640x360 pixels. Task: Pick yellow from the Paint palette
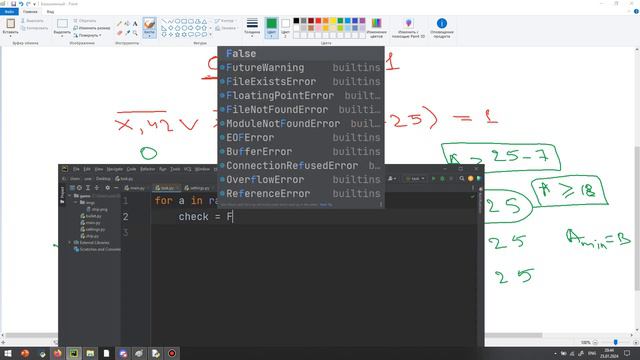333,21
